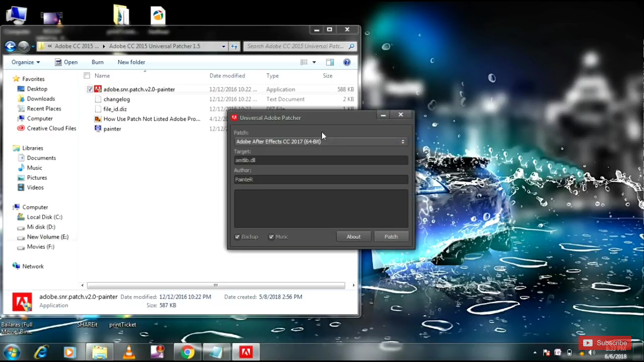Switch to the Adobe patcher taskbar icon
The height and width of the screenshot is (362, 644).
tap(246, 352)
